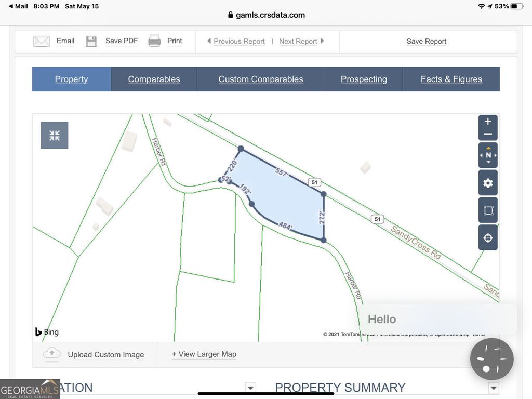Screen dimensions: 532x399
Task: Expand the left section dropdown arrow
Action: click(250, 388)
